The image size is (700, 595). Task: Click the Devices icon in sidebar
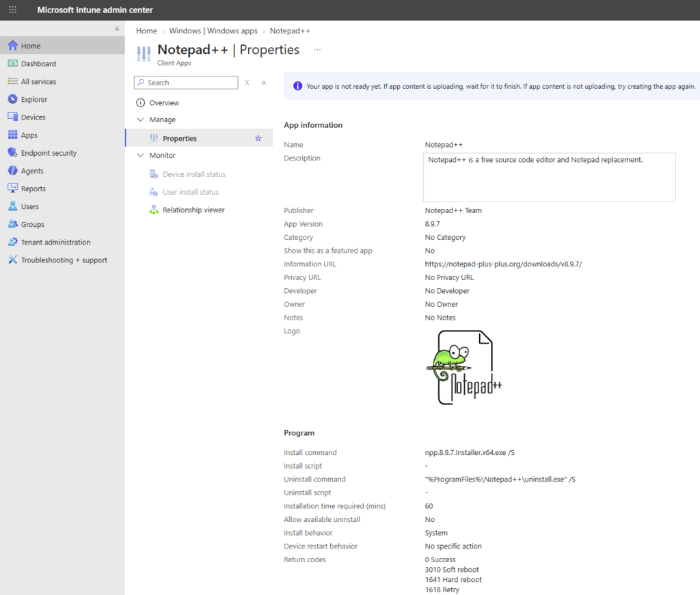pyautogui.click(x=12, y=117)
